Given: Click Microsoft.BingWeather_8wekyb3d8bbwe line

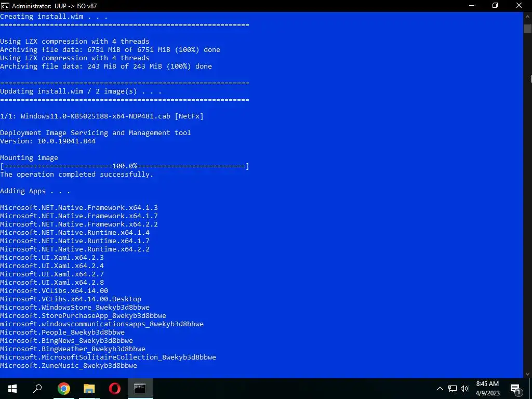Looking at the screenshot, I should (73, 349).
